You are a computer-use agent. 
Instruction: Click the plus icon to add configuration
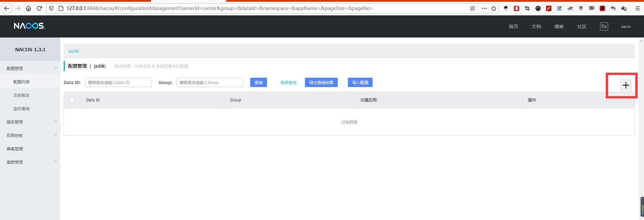pyautogui.click(x=626, y=85)
